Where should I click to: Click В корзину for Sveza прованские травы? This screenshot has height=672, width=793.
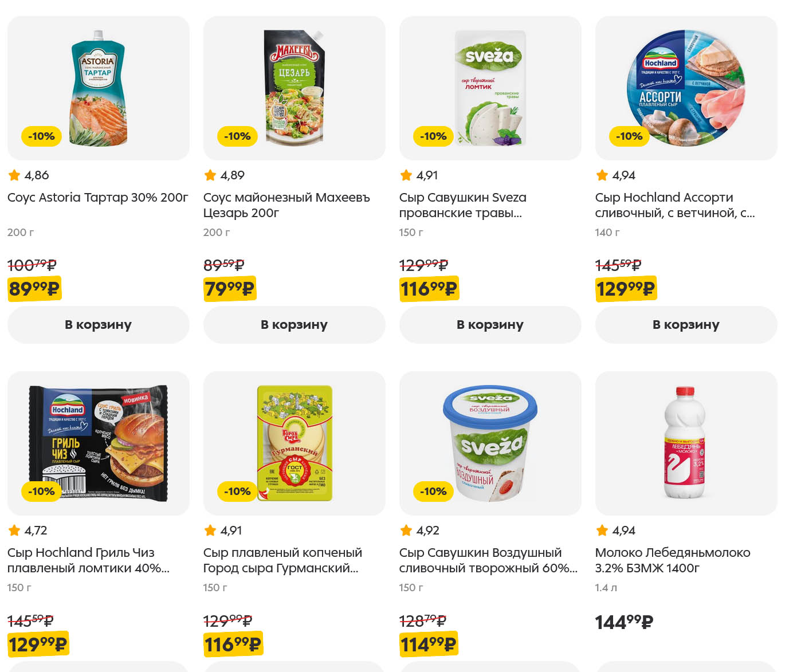click(x=490, y=325)
